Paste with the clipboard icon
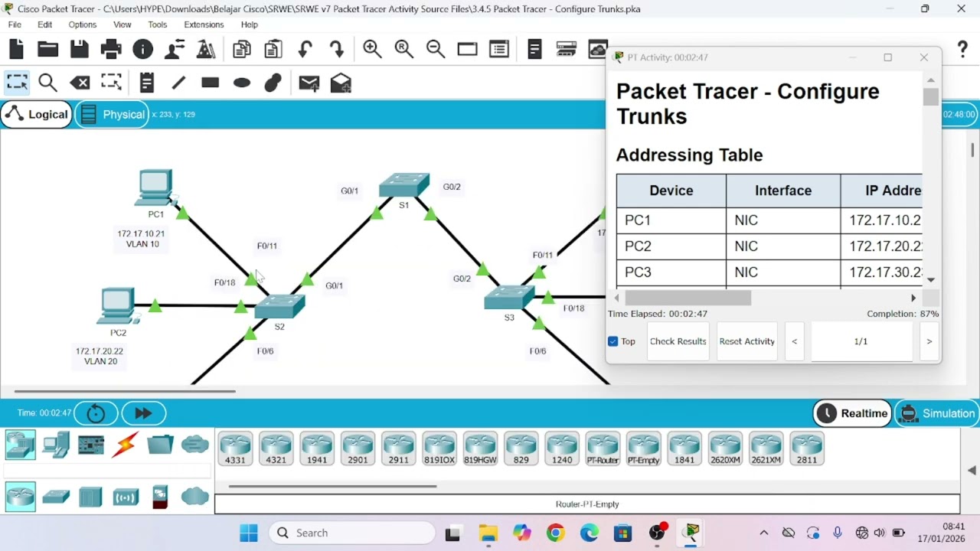This screenshot has width=980, height=551. 273,50
